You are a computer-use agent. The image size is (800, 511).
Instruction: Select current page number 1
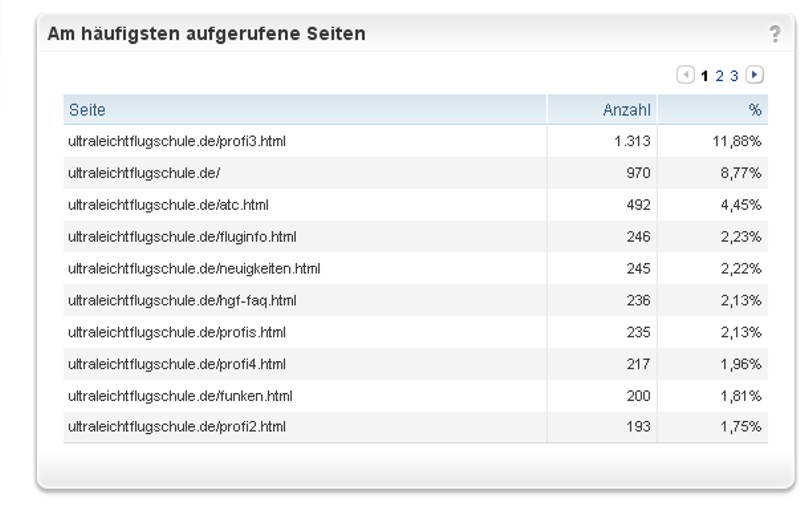tap(705, 76)
